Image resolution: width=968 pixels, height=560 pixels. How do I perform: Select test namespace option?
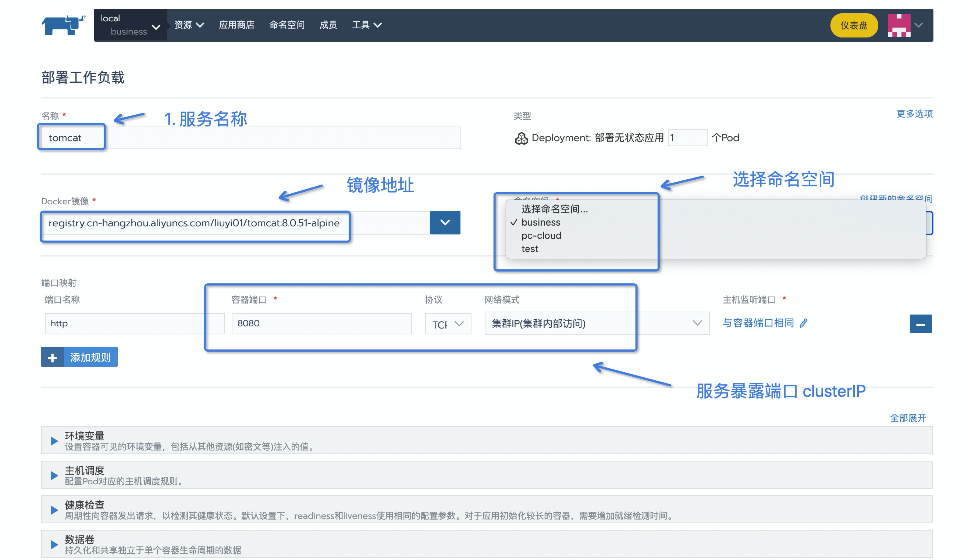(x=530, y=249)
